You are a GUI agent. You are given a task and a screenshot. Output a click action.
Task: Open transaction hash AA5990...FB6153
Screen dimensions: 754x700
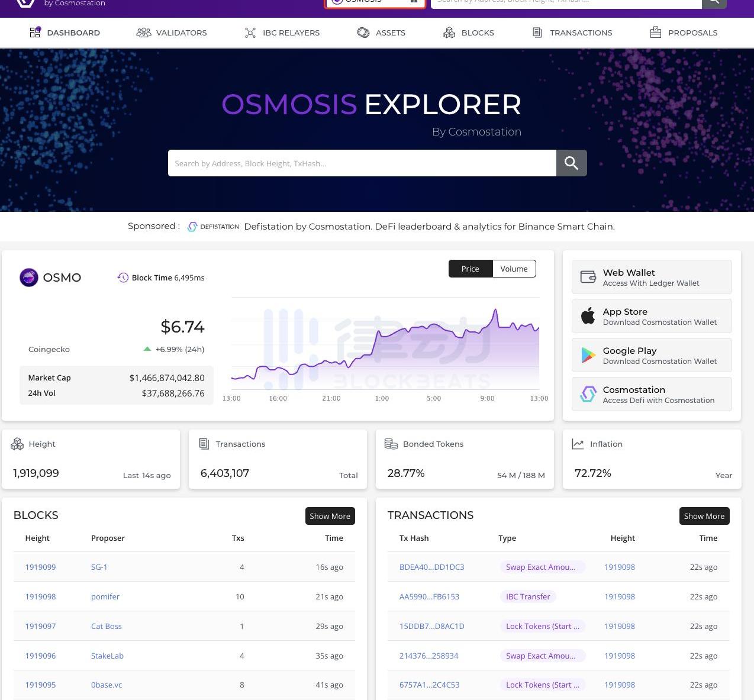coord(429,596)
